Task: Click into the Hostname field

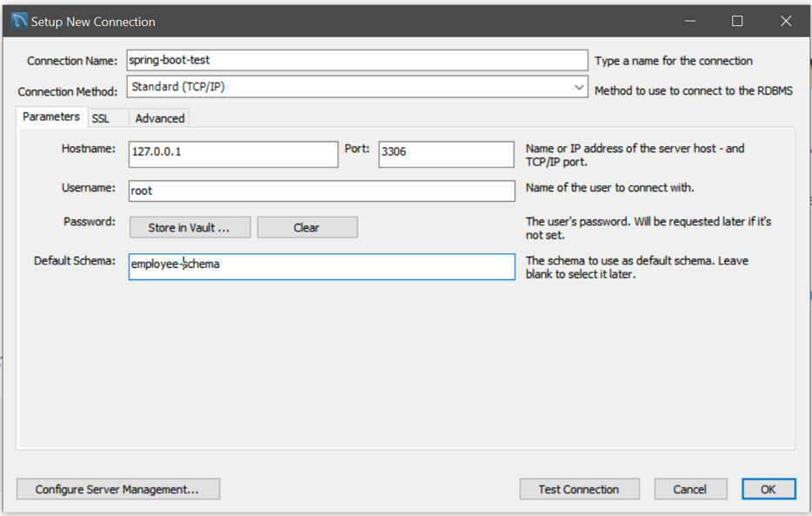Action: pyautogui.click(x=233, y=154)
